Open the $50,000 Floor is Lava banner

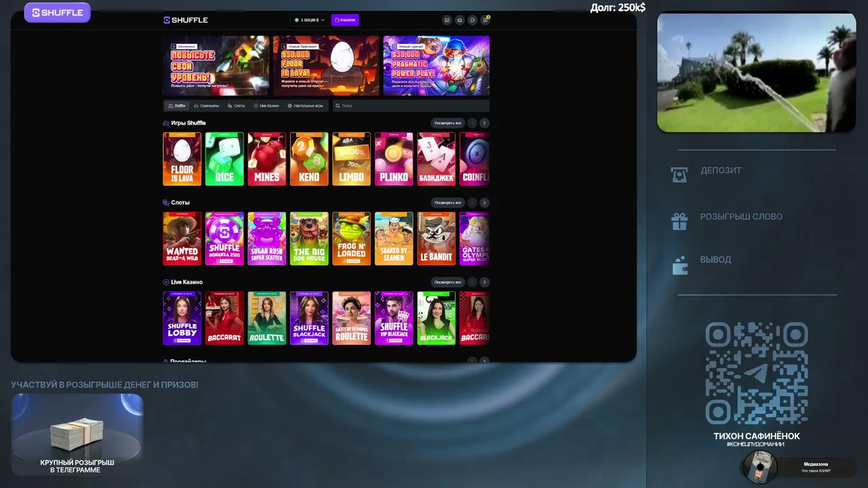(326, 66)
